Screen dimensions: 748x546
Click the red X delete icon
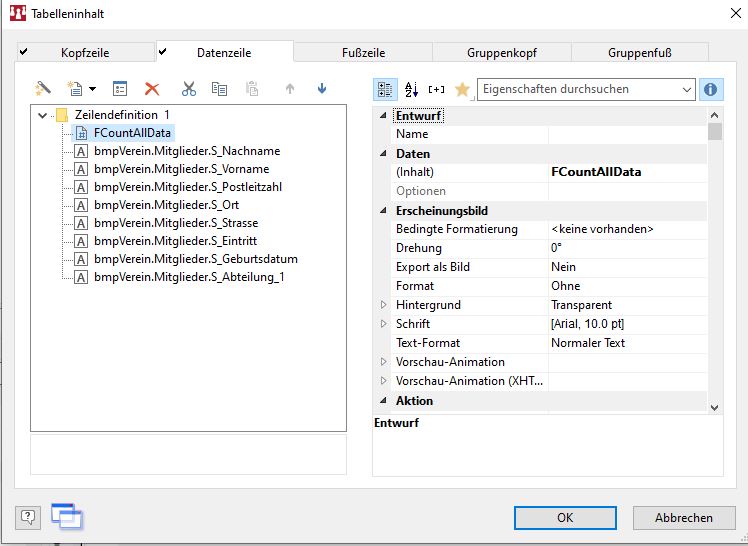152,89
